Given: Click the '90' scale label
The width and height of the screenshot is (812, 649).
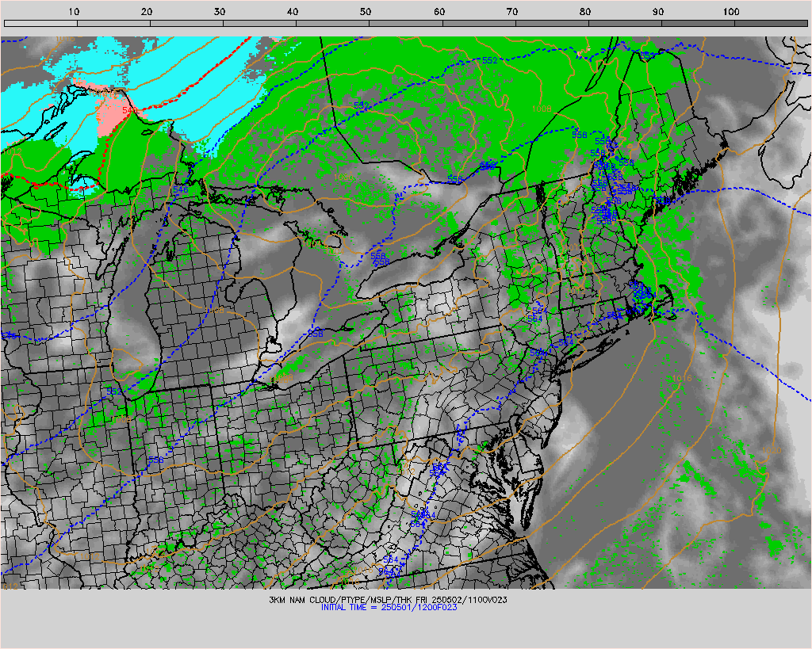Looking at the screenshot, I should click(658, 11).
